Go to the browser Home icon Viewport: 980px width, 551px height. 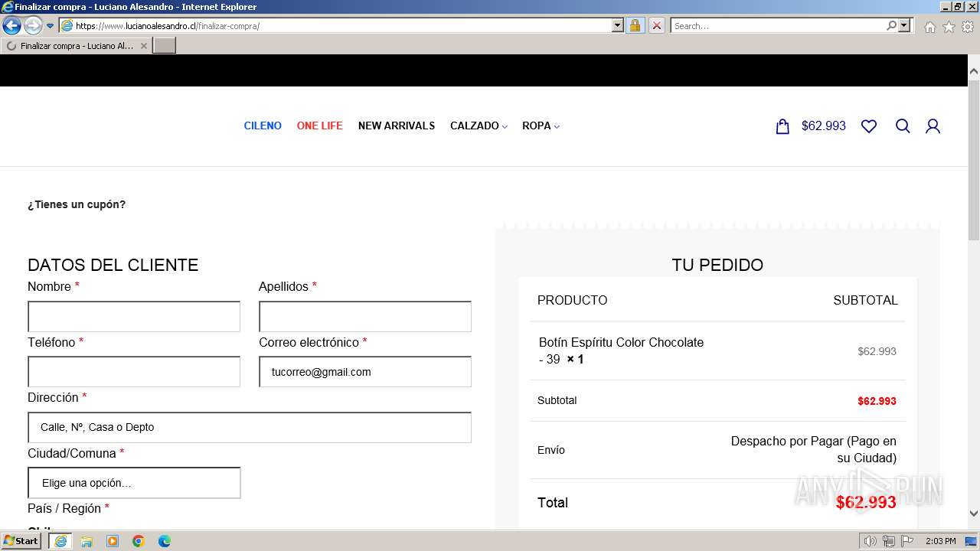point(929,27)
